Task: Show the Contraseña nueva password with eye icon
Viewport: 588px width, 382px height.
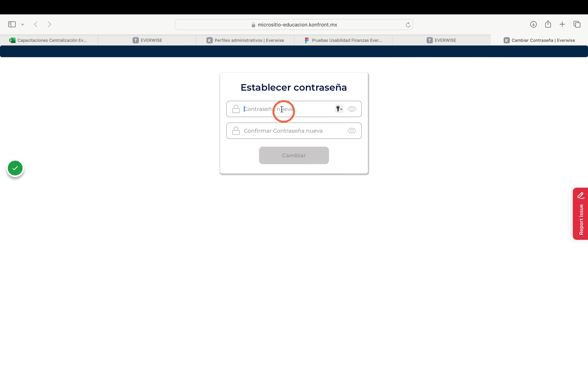Action: (x=352, y=109)
